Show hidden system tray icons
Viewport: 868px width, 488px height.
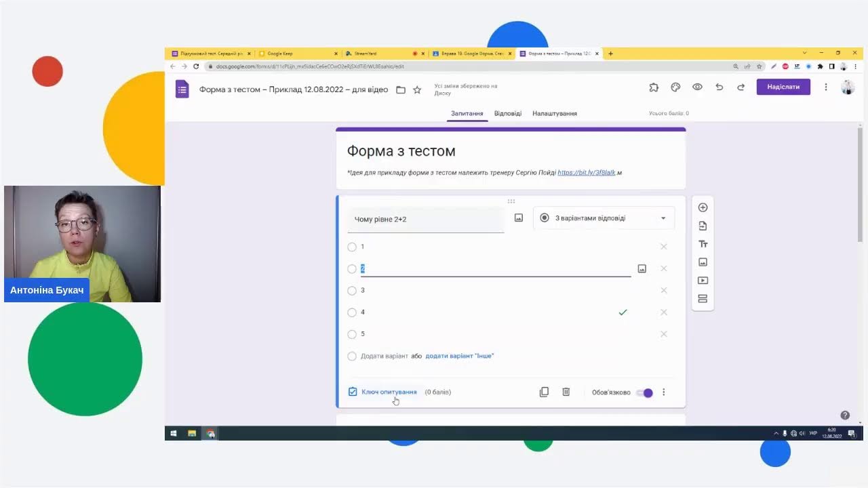776,433
